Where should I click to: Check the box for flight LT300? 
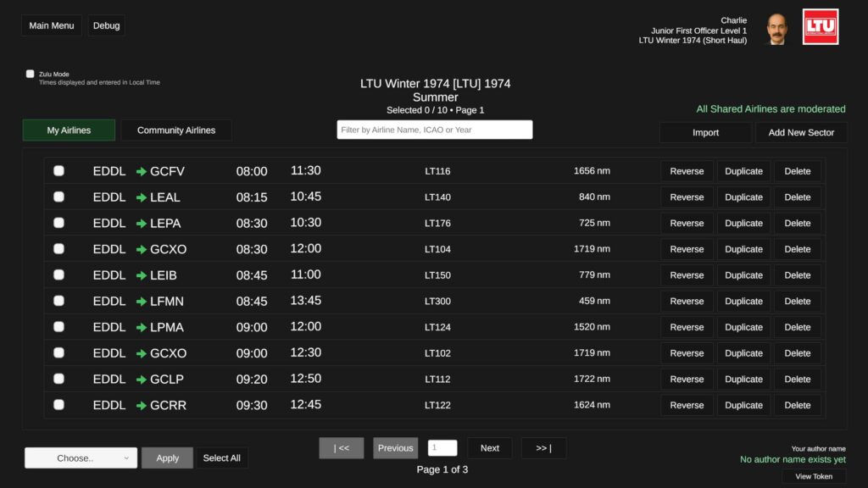click(58, 301)
